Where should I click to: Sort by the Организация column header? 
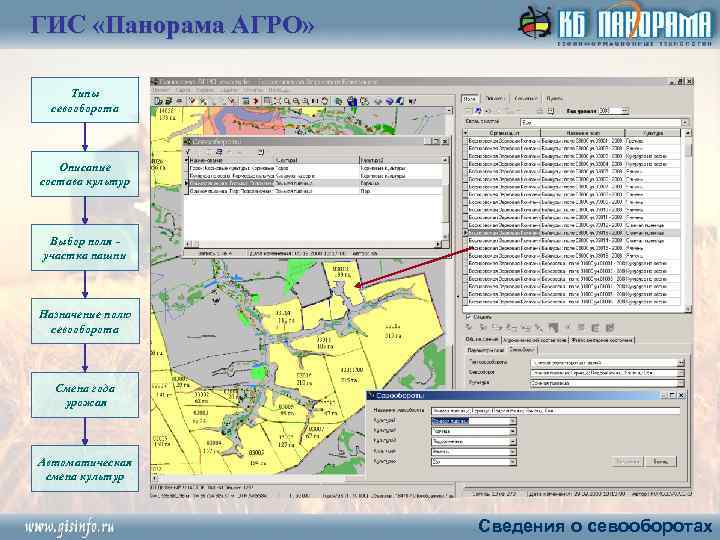click(504, 133)
